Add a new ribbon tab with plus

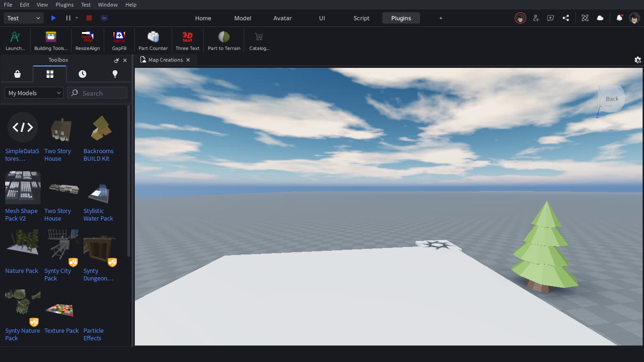pos(441,18)
